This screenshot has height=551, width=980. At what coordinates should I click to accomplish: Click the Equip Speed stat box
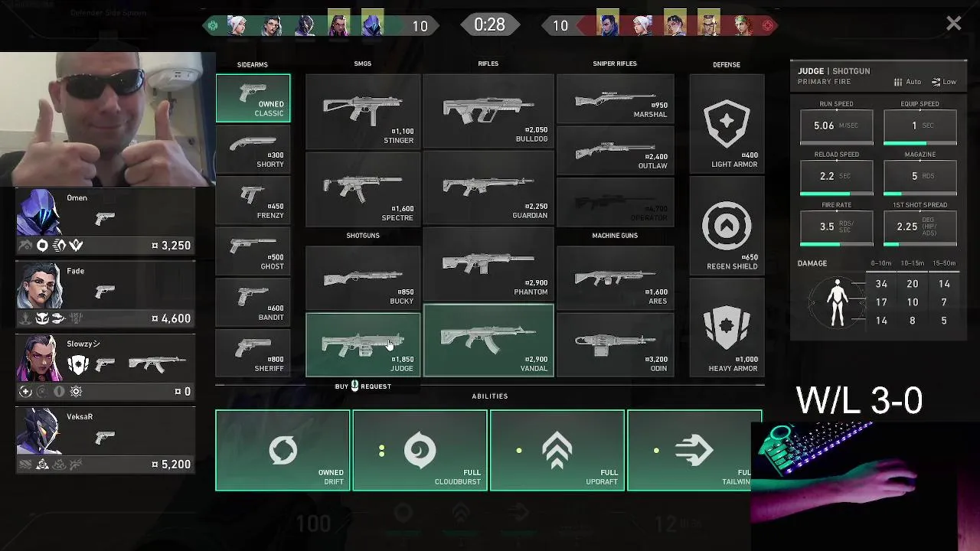920,126
